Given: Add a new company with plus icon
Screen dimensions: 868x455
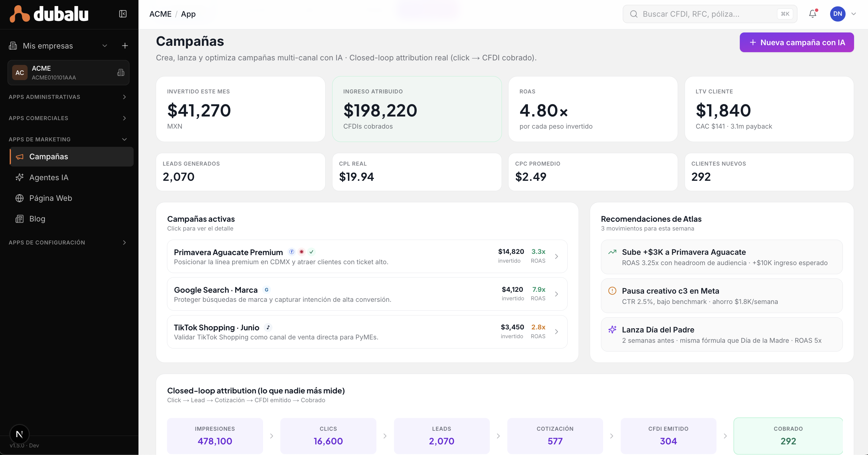Looking at the screenshot, I should click(x=125, y=45).
